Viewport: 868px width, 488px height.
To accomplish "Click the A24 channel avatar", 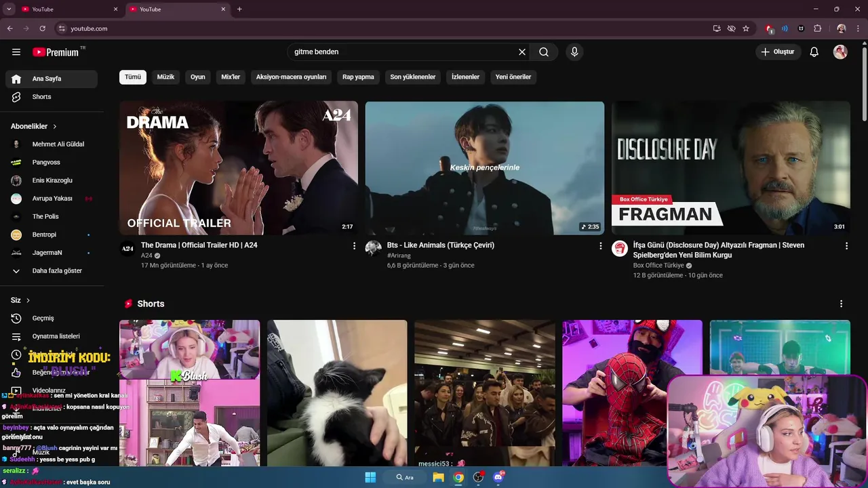I will tap(127, 249).
